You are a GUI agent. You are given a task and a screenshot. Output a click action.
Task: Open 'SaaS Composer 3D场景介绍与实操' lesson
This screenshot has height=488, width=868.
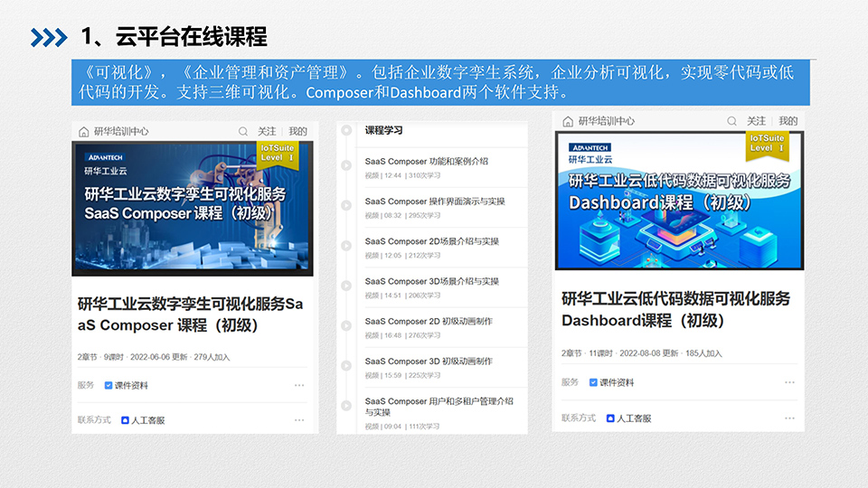click(x=431, y=281)
